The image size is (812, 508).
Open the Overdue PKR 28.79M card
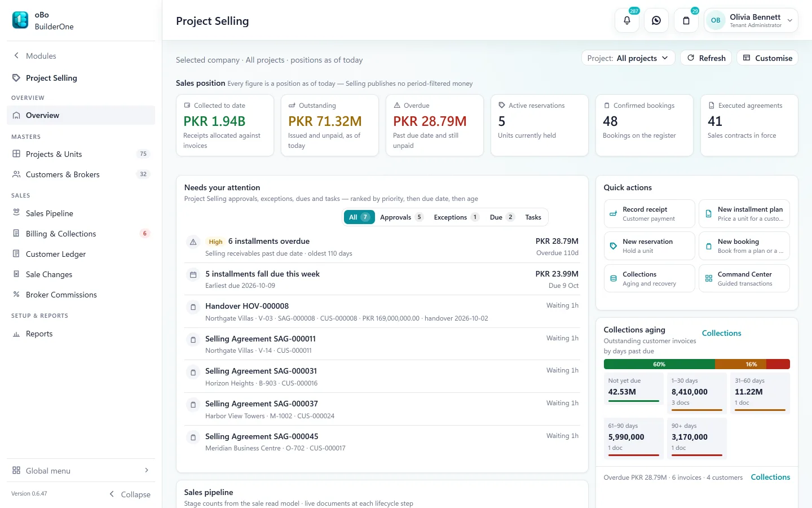435,125
